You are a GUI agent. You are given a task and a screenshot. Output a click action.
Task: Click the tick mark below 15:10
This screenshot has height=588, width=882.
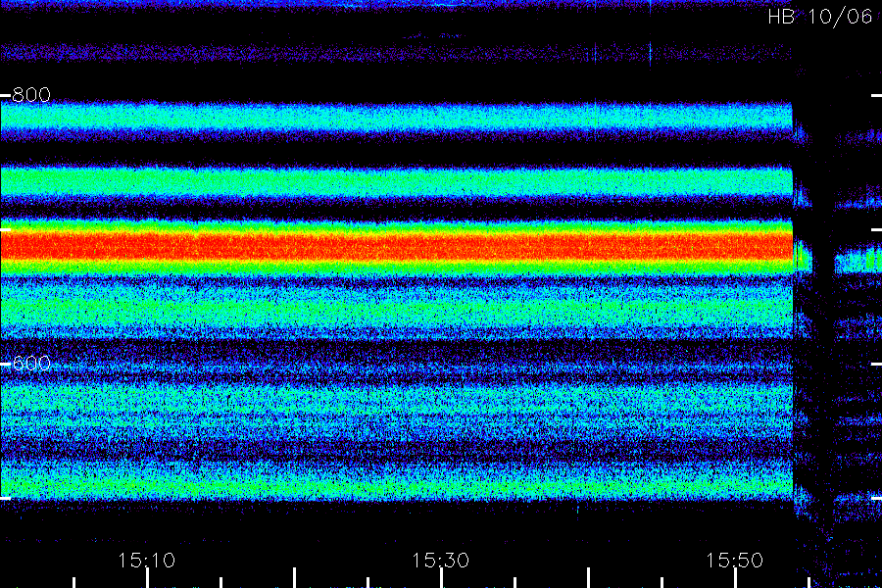(148, 578)
